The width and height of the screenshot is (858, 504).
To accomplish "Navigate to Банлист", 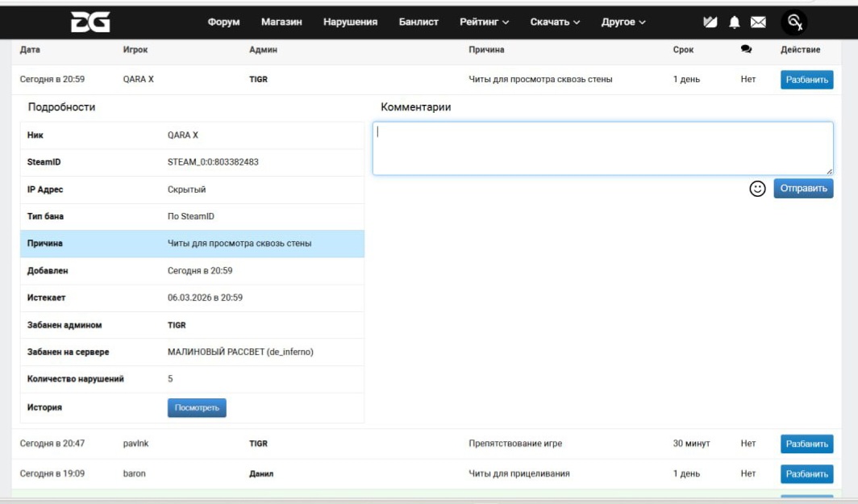I will 419,23.
